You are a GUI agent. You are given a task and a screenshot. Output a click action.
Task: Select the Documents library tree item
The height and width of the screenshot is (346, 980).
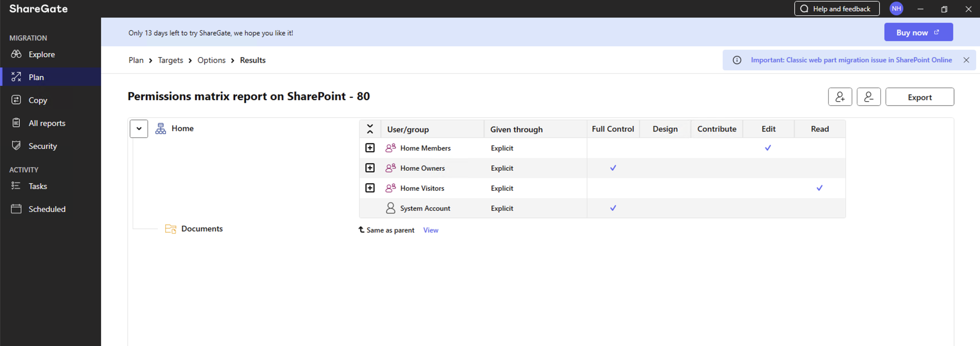click(202, 229)
